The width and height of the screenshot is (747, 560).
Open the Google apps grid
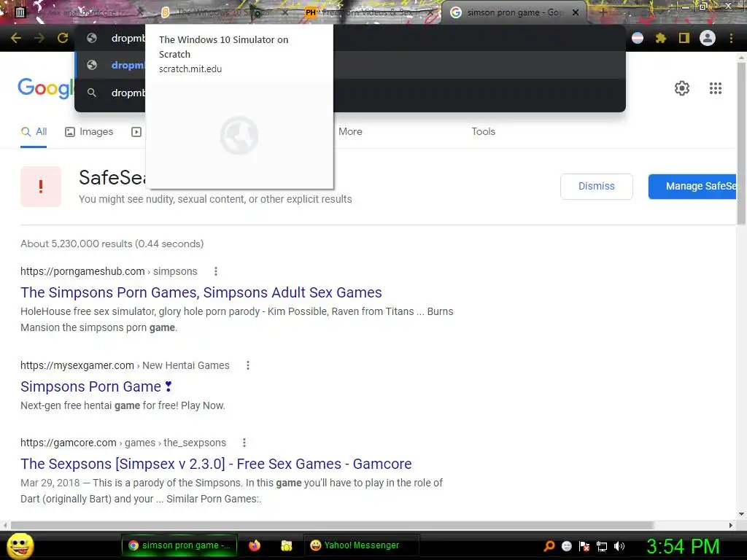pyautogui.click(x=715, y=88)
